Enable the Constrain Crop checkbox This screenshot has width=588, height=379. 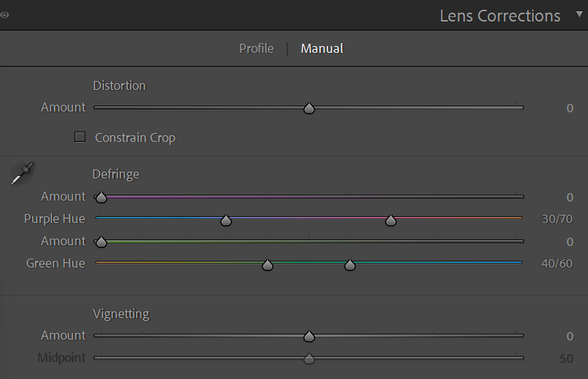pos(80,137)
